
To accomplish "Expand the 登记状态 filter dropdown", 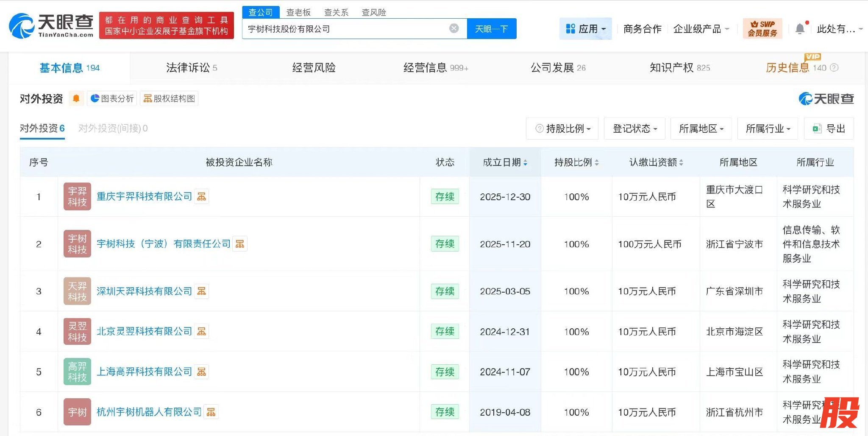I will 634,129.
